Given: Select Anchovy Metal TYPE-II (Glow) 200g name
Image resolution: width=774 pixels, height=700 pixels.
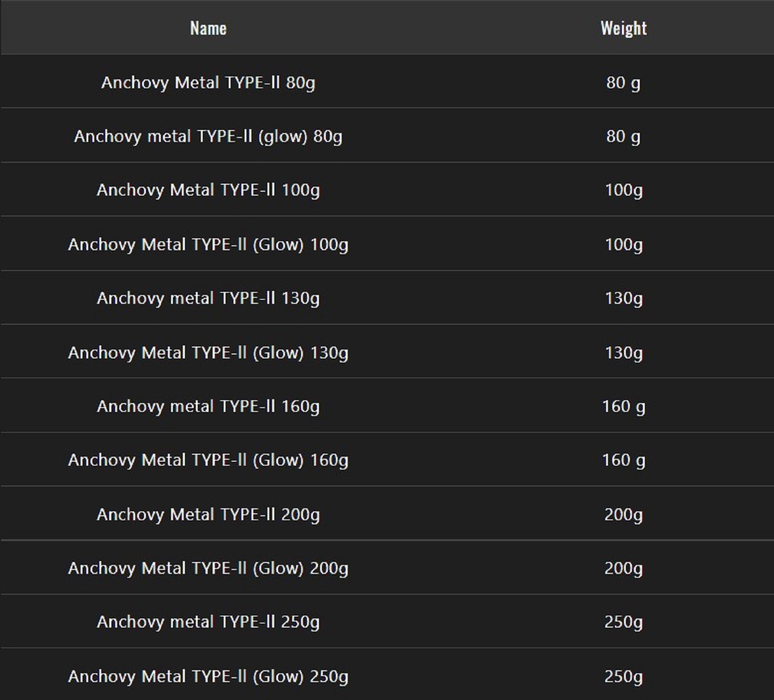Looking at the screenshot, I should pyautogui.click(x=208, y=568).
